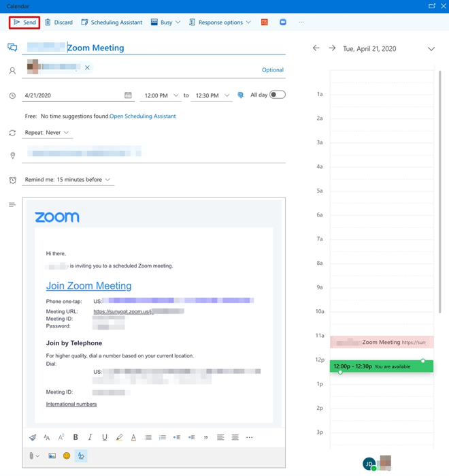Select the Format Painter icon
Viewport: 449px width, 476px height.
coord(33,437)
